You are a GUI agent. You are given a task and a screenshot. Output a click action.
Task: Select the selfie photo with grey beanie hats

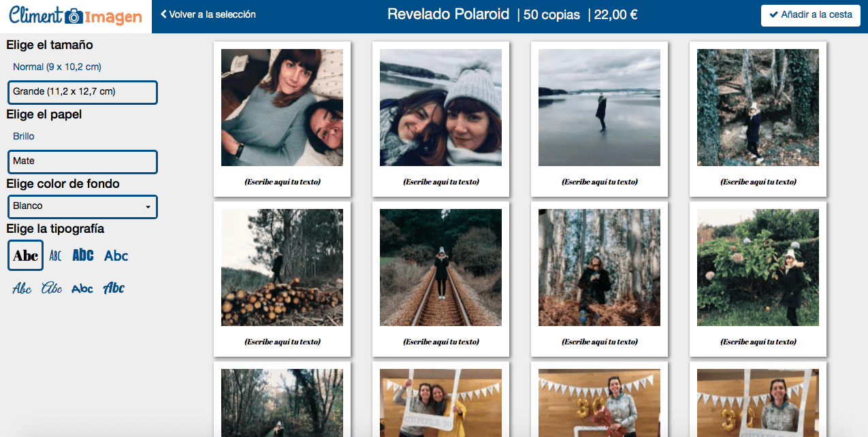[440, 108]
